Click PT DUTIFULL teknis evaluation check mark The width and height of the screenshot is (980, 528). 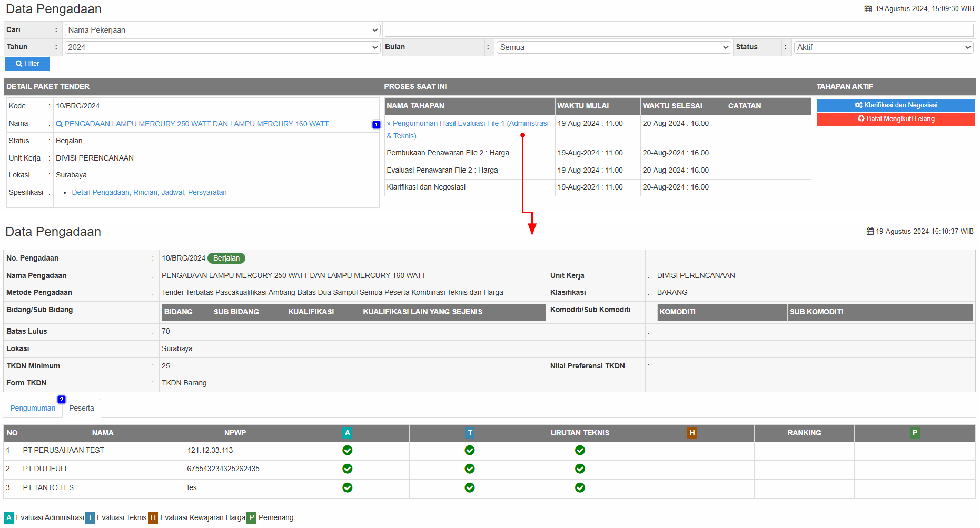pyautogui.click(x=470, y=469)
